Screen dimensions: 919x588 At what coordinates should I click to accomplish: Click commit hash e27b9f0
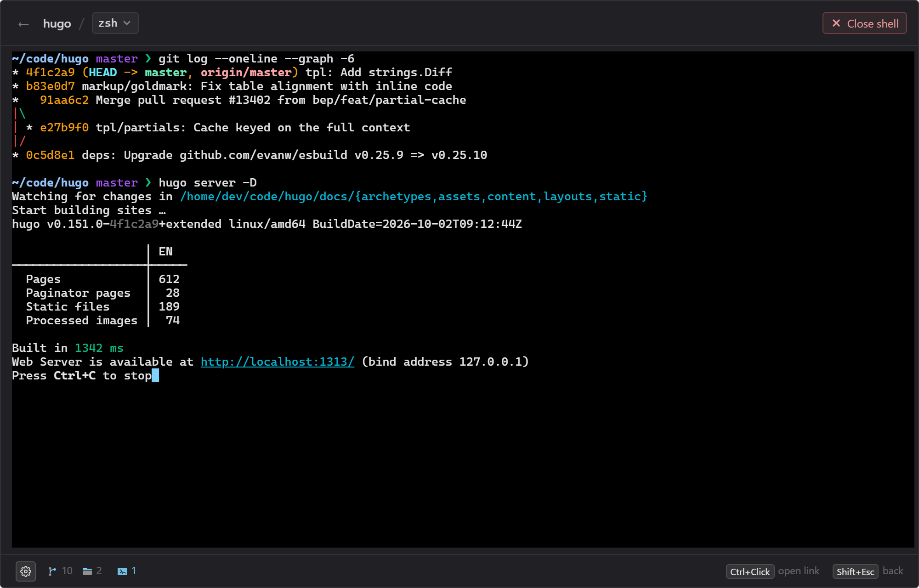point(64,128)
